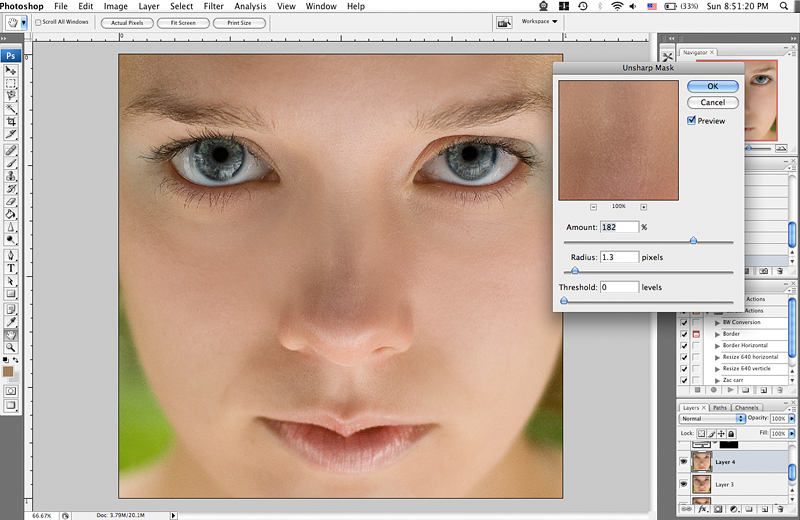Viewport: 800px width, 520px height.
Task: Select the Healing Brush tool
Action: coord(11,150)
